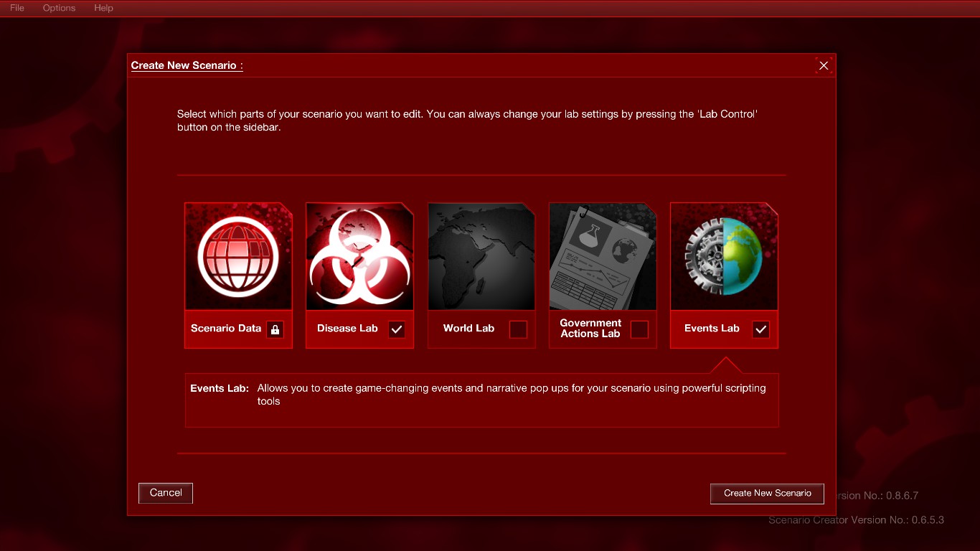Click the 'Create New Scenario :' dialog title

pos(187,65)
